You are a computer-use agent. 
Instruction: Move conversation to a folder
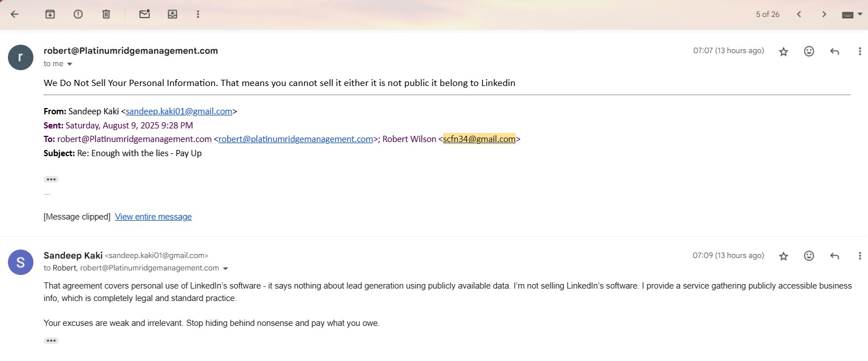point(173,14)
